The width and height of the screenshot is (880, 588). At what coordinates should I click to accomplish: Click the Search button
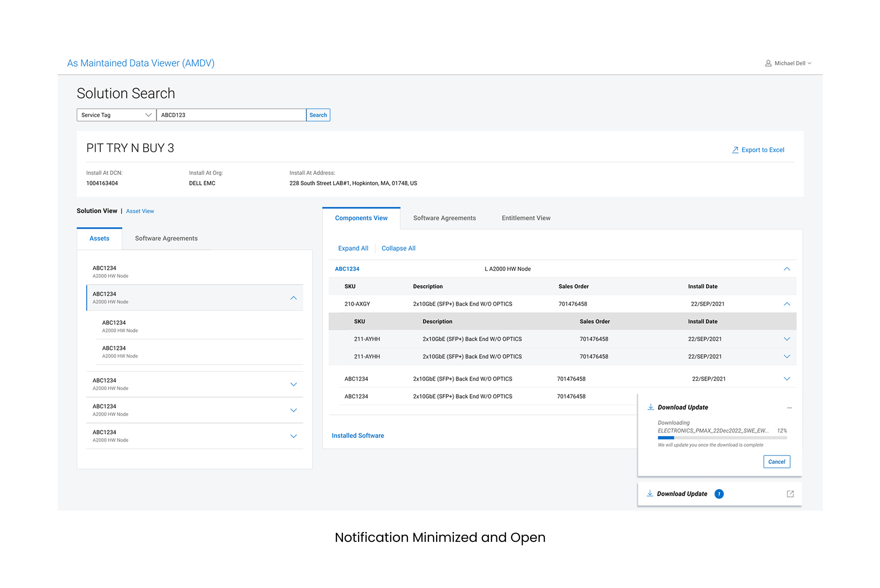318,115
